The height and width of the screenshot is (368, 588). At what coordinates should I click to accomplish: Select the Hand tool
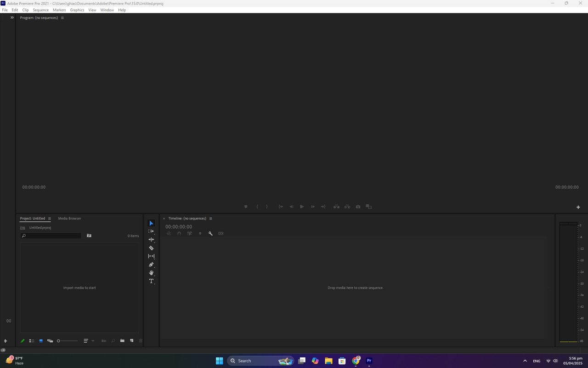tap(151, 273)
